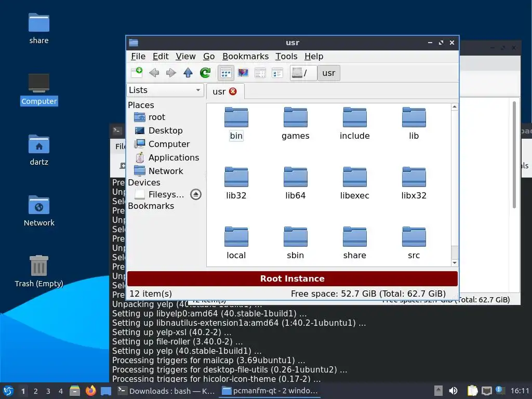This screenshot has height=399, width=532.
Task: Click the scroll up arrow of file list
Action: click(455, 107)
